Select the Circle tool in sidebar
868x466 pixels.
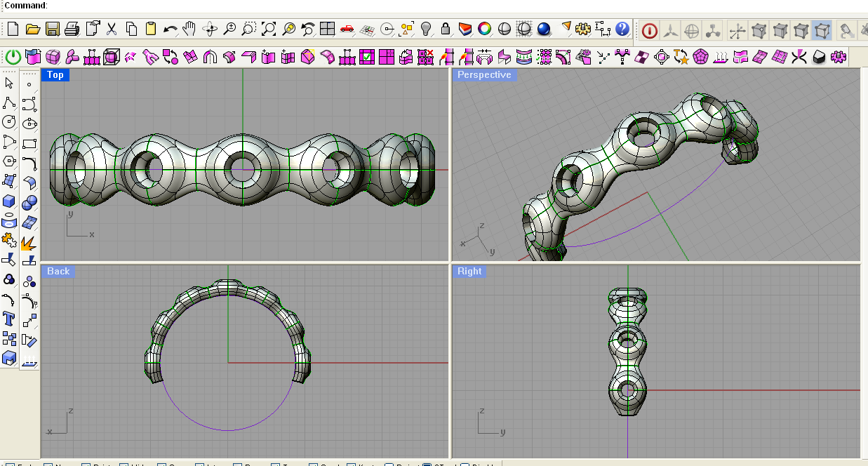(9, 122)
